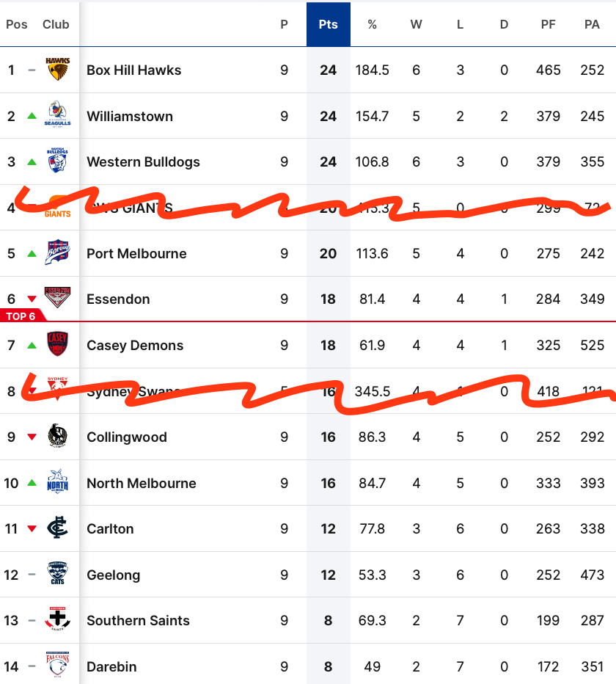Tap the Southern Saints logo
The width and height of the screenshot is (616, 684).
click(x=57, y=619)
